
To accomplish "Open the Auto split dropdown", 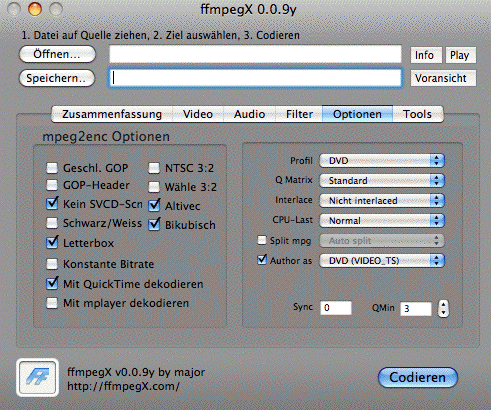I will coord(382,241).
